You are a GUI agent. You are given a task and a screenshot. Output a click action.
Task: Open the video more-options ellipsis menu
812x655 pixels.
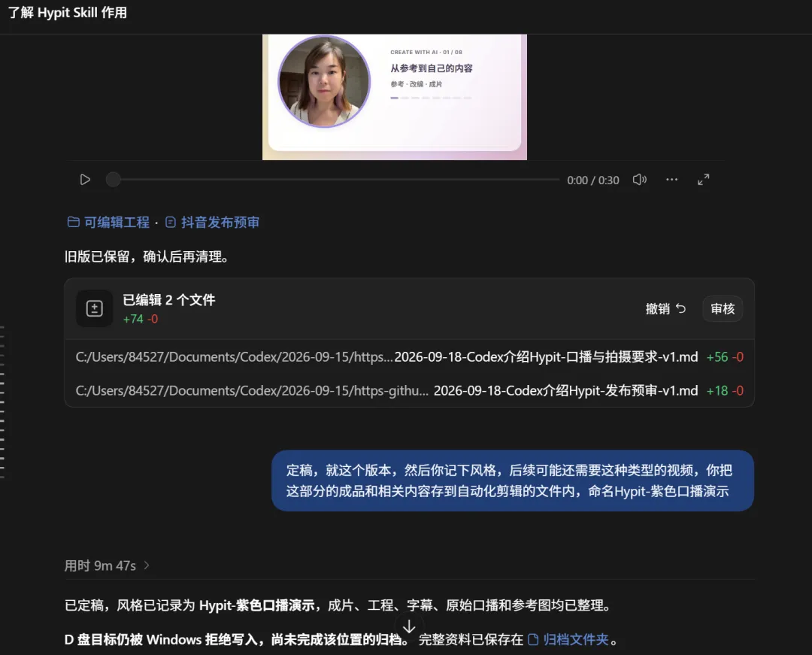point(671,180)
